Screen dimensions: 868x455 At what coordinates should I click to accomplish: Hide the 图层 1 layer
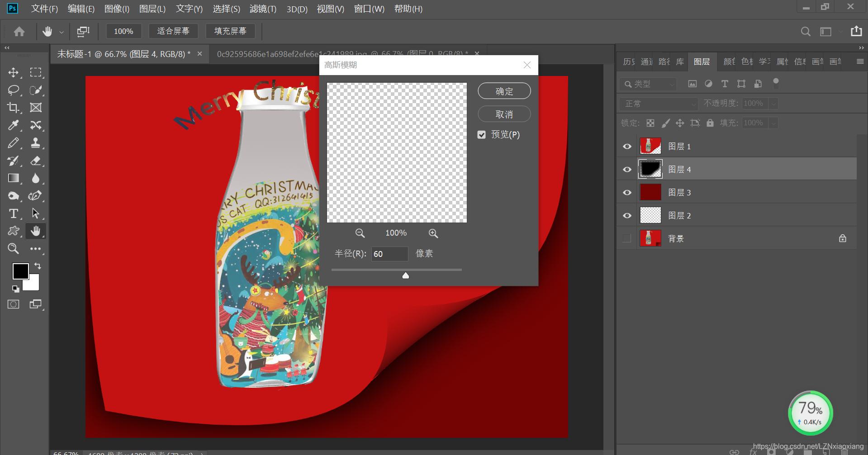pos(626,146)
